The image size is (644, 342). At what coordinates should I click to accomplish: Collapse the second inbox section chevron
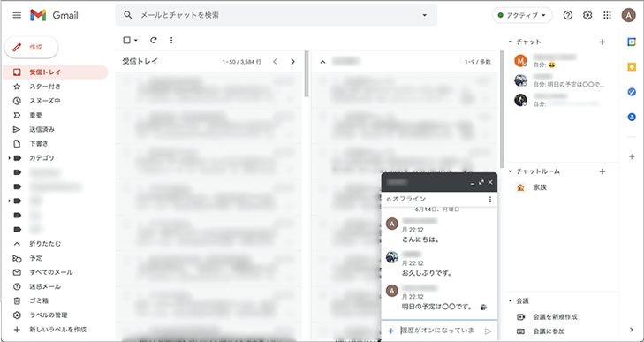point(322,62)
